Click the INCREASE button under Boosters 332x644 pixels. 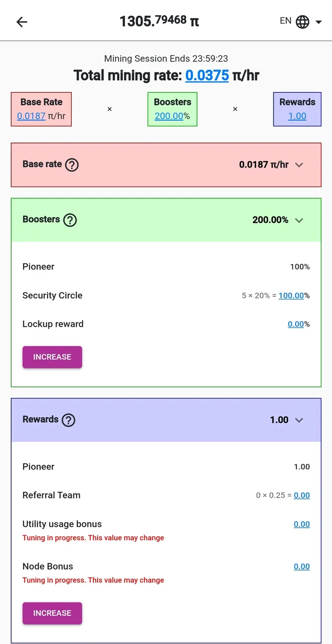[52, 357]
